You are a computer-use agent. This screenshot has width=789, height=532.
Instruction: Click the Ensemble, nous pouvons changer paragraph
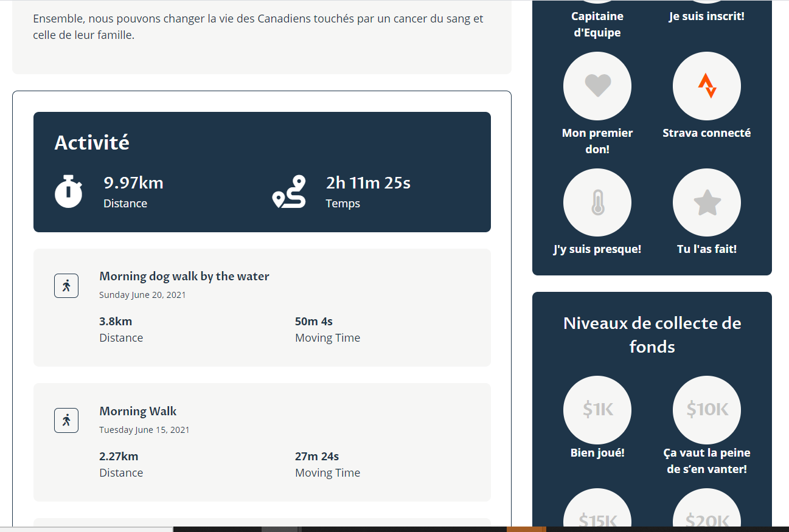[258, 27]
